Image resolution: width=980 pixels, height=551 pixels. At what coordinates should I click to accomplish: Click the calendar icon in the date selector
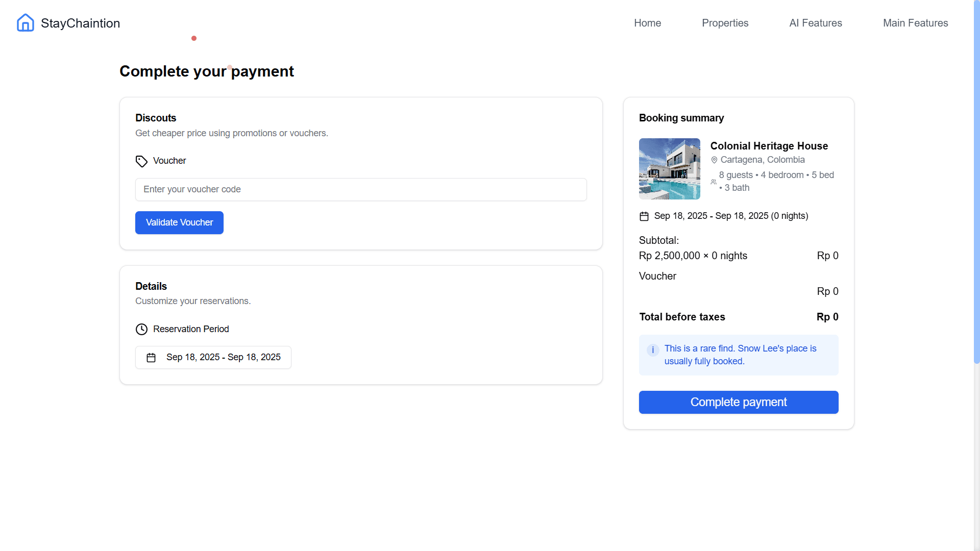pos(151,357)
